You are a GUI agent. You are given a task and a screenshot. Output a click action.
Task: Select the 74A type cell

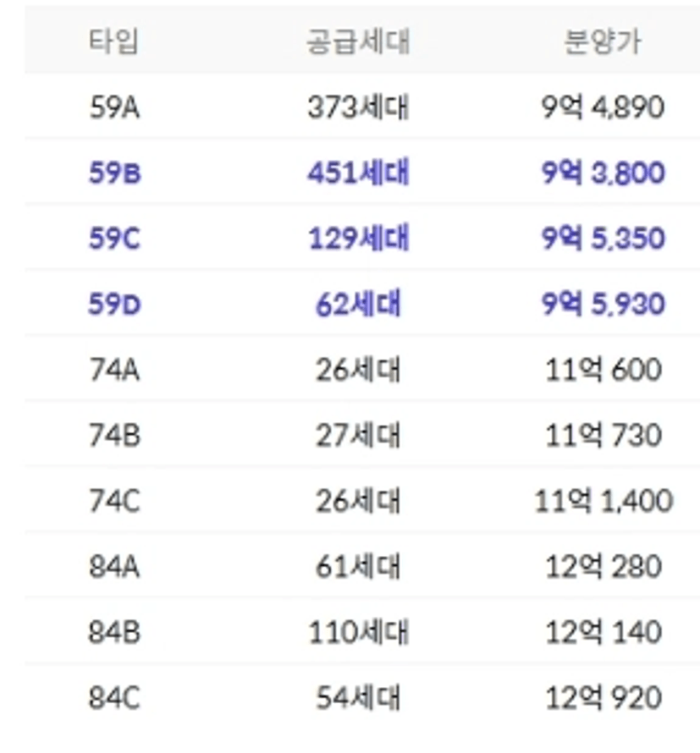coord(114,371)
